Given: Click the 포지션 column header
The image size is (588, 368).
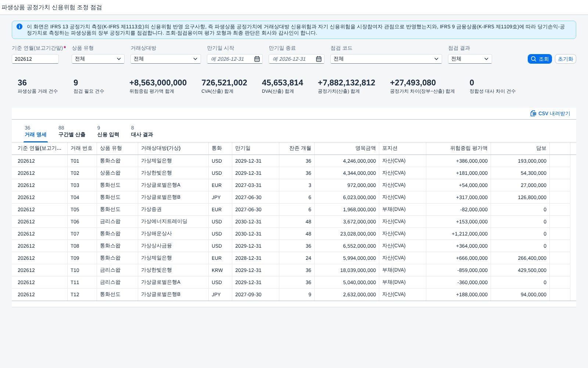Looking at the screenshot, I should click(x=402, y=148).
